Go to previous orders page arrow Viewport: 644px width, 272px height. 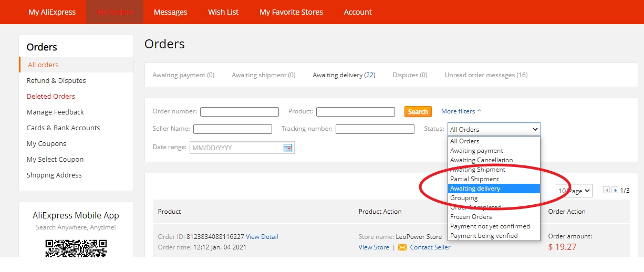606,190
